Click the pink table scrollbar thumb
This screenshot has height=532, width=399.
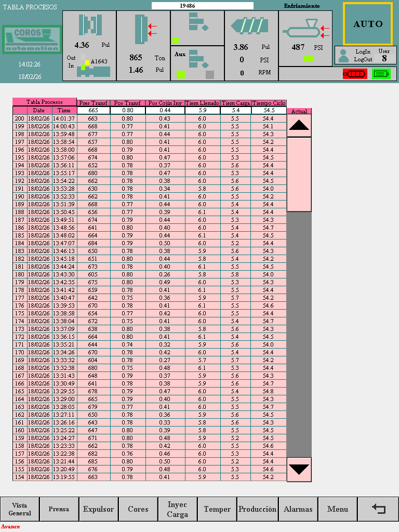click(x=299, y=174)
